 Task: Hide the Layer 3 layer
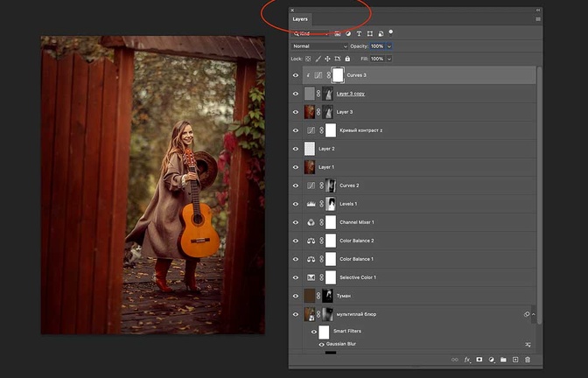point(296,112)
